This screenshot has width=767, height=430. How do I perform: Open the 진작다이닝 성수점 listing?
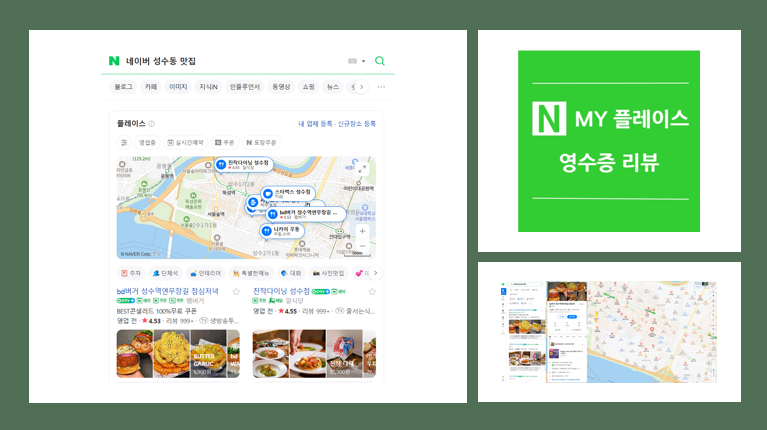pyautogui.click(x=281, y=291)
